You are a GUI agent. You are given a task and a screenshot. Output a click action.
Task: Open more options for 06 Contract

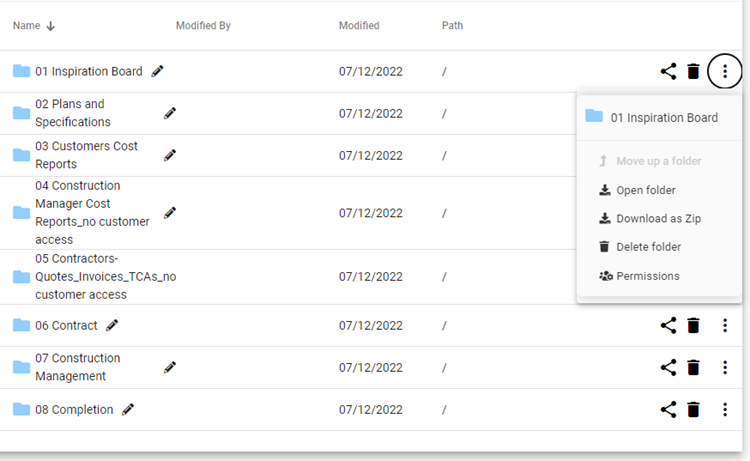pos(724,325)
